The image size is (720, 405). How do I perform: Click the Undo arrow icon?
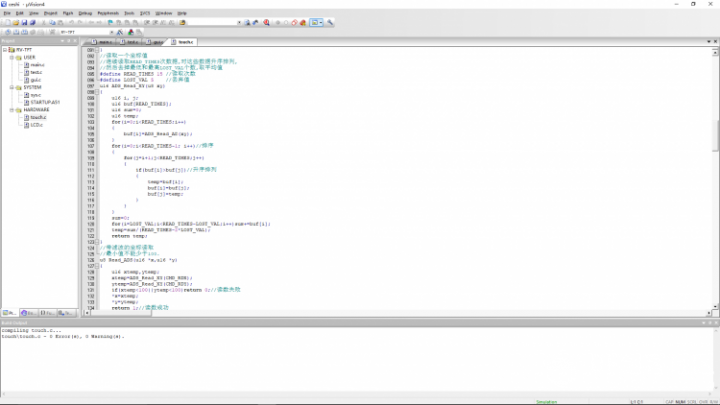[71, 22]
